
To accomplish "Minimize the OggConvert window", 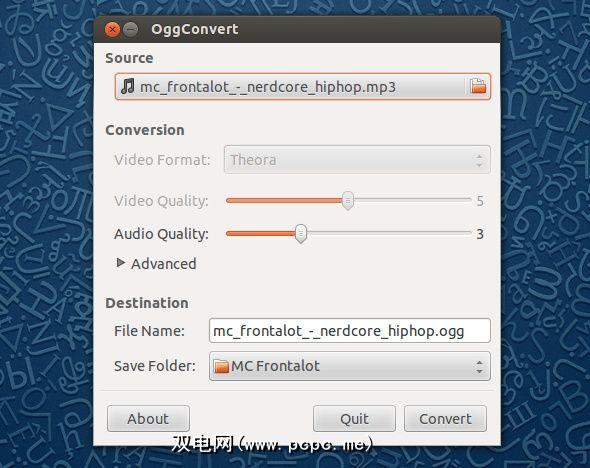I will tap(131, 29).
